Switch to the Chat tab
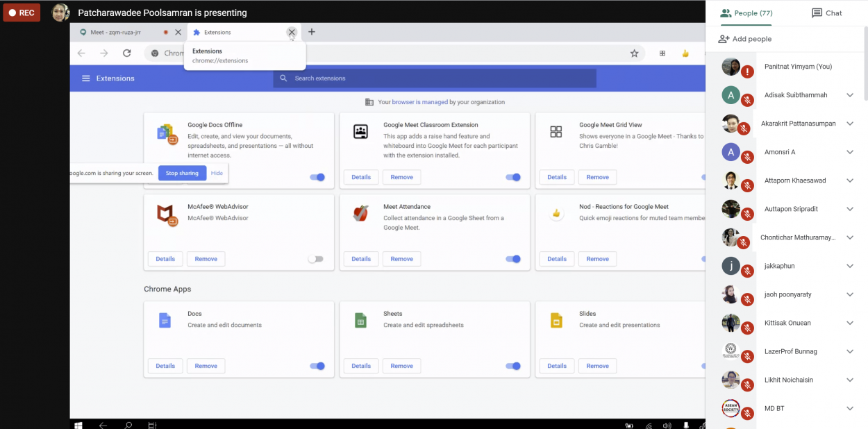Viewport: 868px width, 429px height. (826, 13)
